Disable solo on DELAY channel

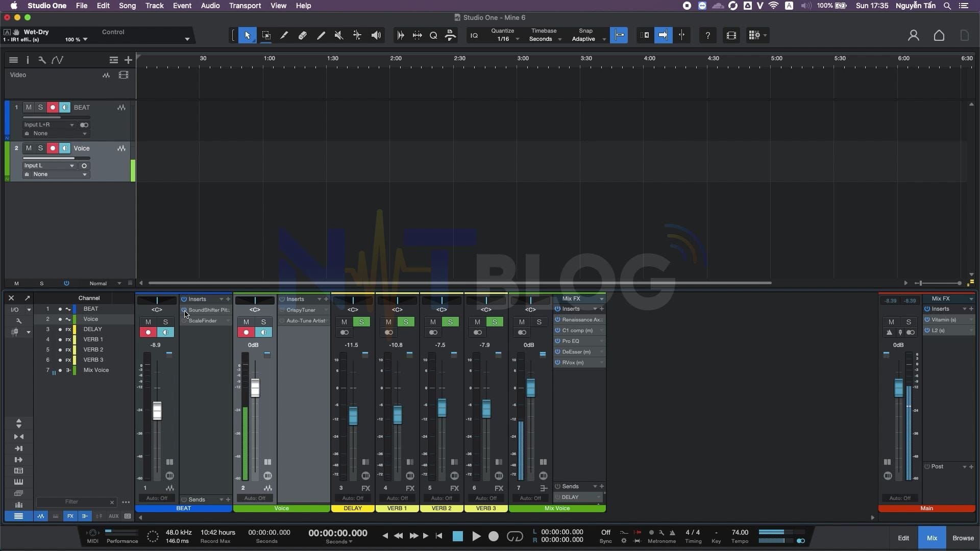(361, 322)
